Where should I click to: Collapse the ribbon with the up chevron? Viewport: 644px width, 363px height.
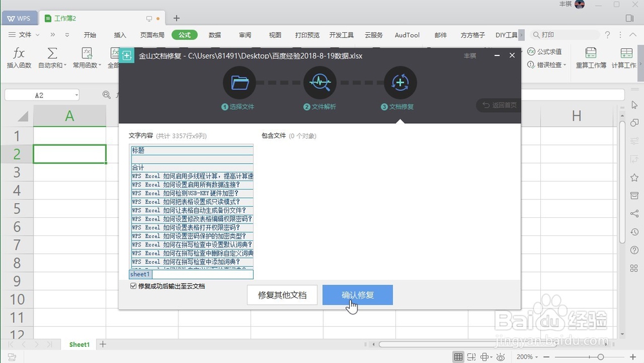633,35
